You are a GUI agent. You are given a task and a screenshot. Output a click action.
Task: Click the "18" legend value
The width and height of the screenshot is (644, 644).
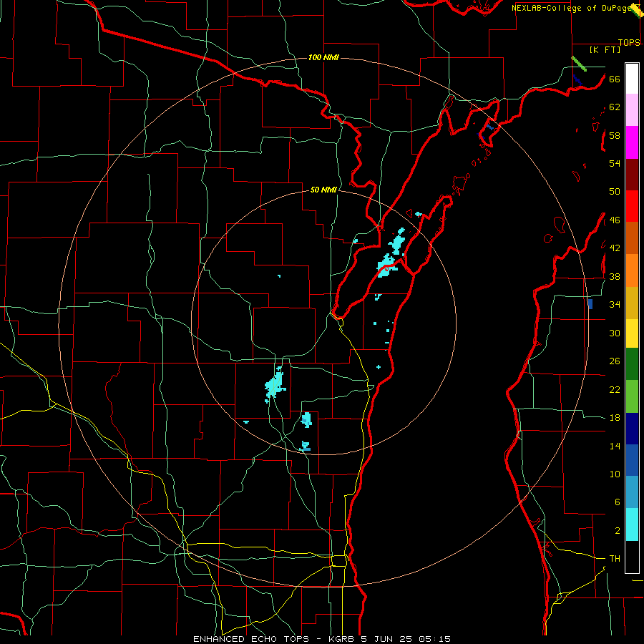[615, 418]
